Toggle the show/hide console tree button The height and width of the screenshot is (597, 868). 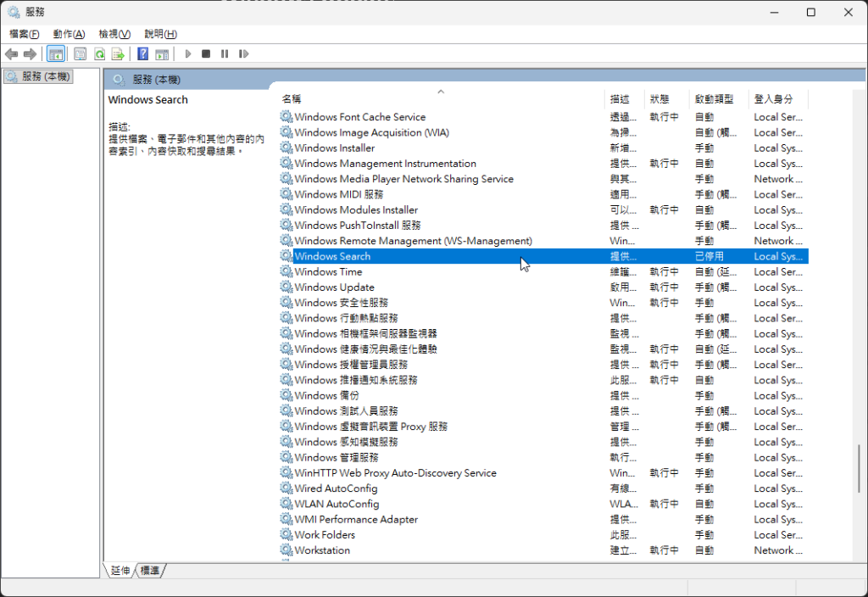point(56,54)
